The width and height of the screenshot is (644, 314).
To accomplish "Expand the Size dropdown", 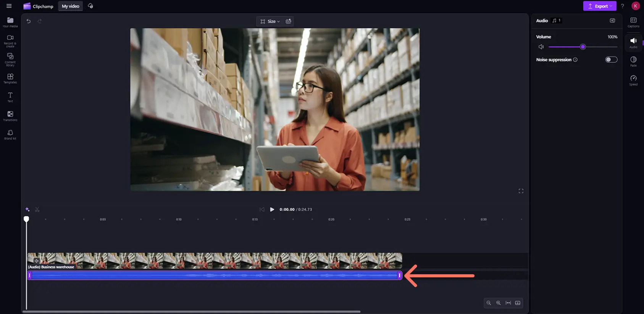I will [270, 21].
